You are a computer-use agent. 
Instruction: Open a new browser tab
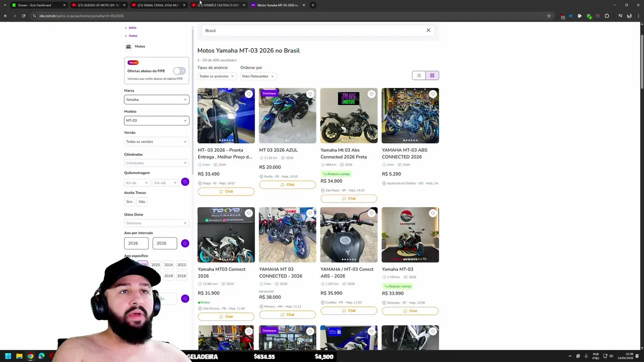click(x=312, y=5)
